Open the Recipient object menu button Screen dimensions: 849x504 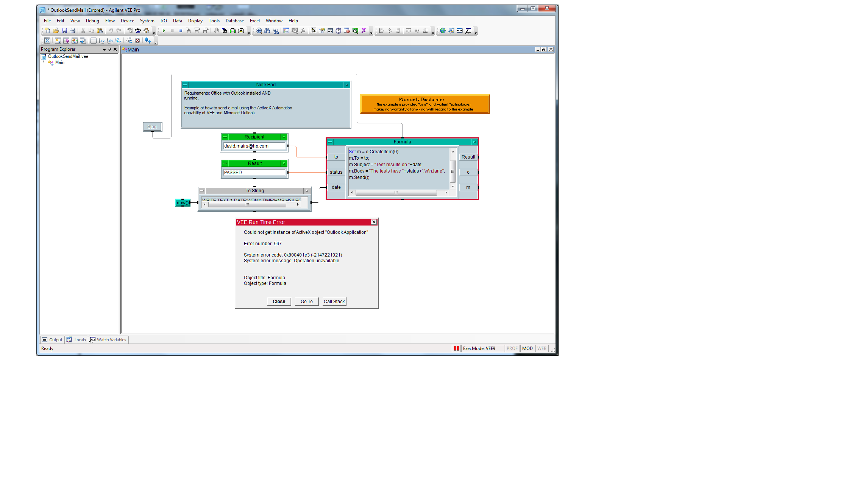point(225,137)
